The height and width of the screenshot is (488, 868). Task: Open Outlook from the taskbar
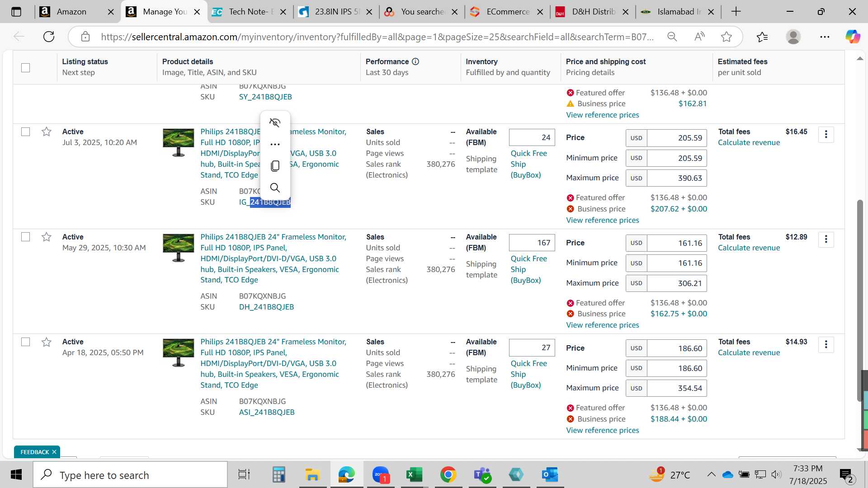[x=550, y=475]
